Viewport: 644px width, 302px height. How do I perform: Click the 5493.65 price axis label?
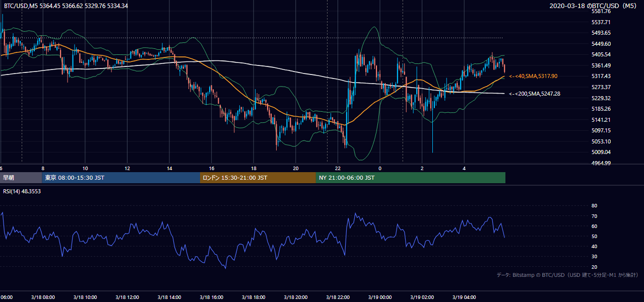coord(601,33)
